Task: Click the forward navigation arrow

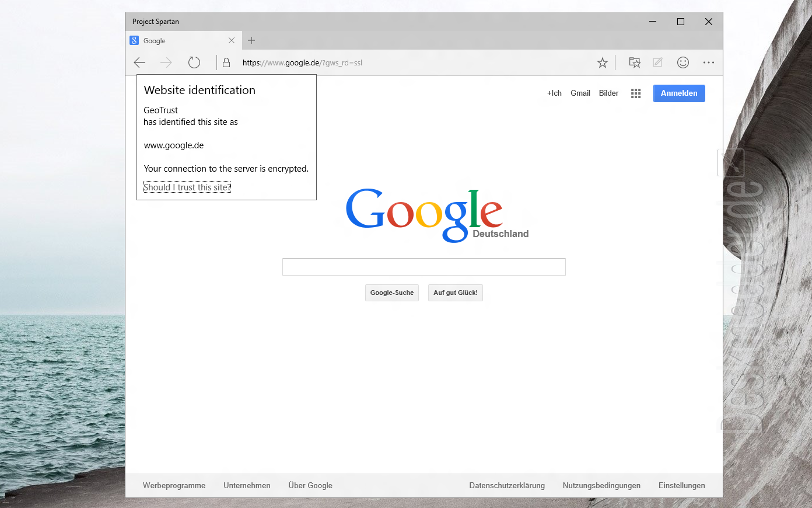Action: (166, 62)
